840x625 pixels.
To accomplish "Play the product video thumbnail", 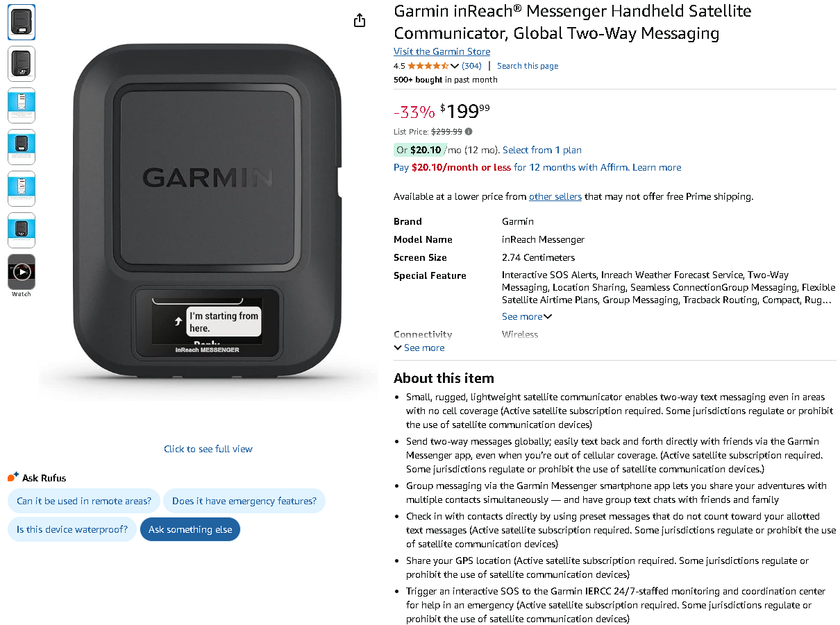I will point(22,272).
